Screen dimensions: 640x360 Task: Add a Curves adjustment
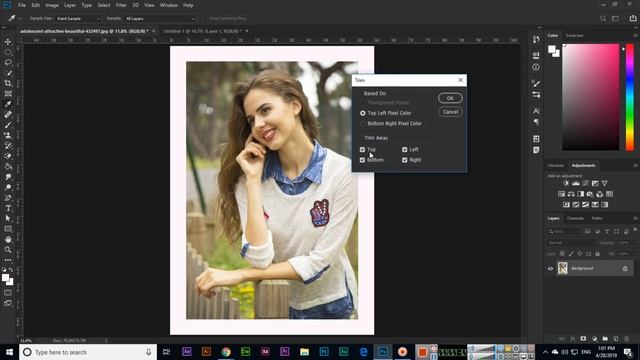point(585,183)
